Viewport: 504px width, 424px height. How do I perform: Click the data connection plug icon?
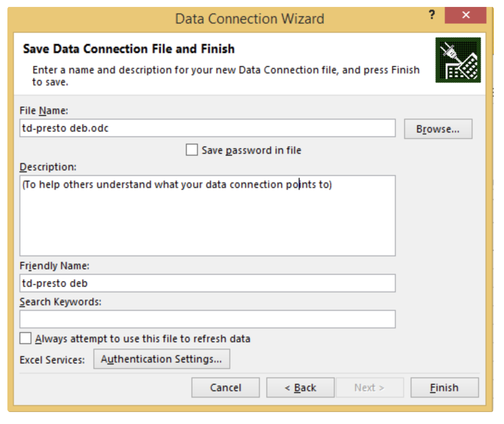point(458,60)
